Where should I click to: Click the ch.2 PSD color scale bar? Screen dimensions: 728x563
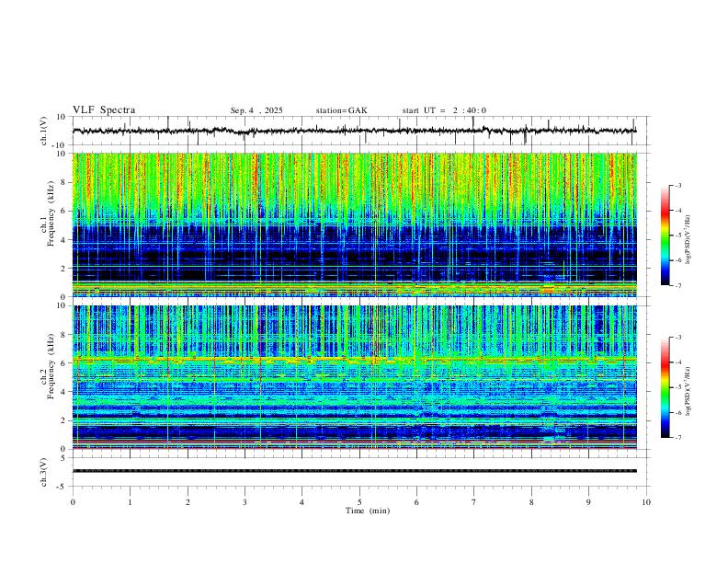665,387
